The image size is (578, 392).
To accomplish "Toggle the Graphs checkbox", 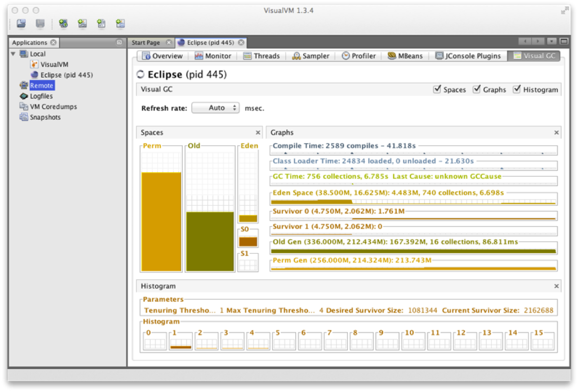I will click(x=477, y=89).
